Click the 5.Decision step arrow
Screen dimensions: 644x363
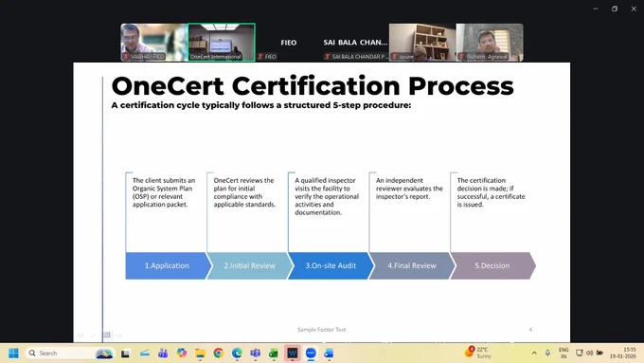click(492, 265)
